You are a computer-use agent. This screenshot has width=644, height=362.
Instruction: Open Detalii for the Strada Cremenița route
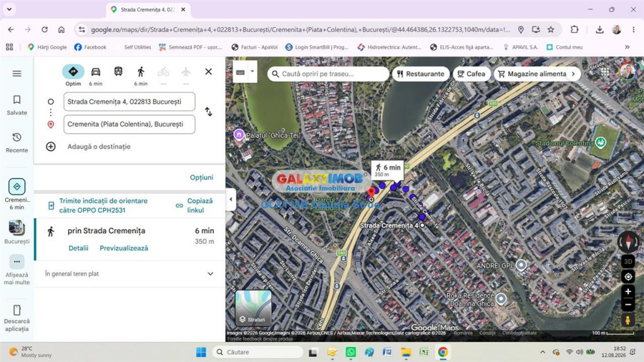coord(79,248)
